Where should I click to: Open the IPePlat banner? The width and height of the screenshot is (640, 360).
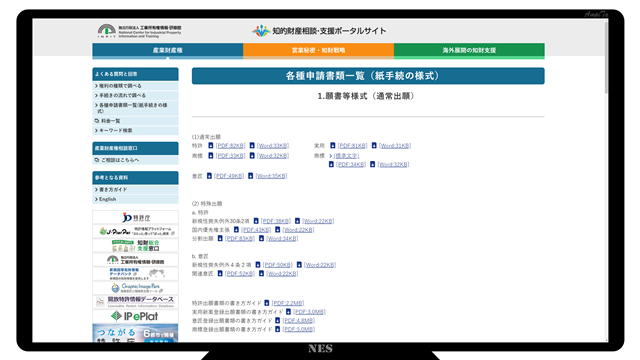[136, 316]
